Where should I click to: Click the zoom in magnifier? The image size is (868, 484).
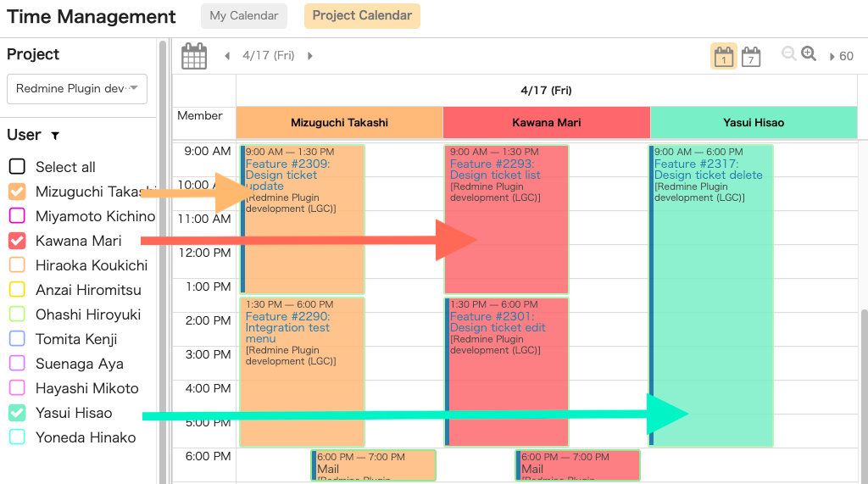pyautogui.click(x=809, y=53)
